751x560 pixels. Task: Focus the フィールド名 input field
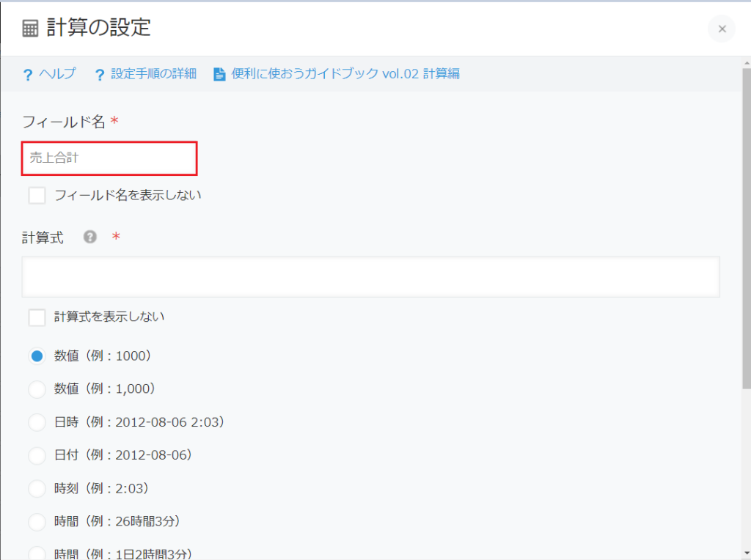[x=109, y=158]
